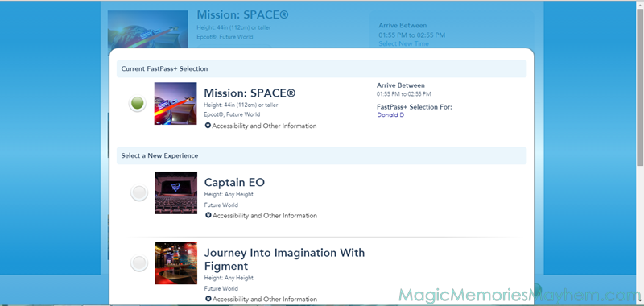
Task: Click the Captain EO accessibility arrow icon
Action: coord(208,215)
